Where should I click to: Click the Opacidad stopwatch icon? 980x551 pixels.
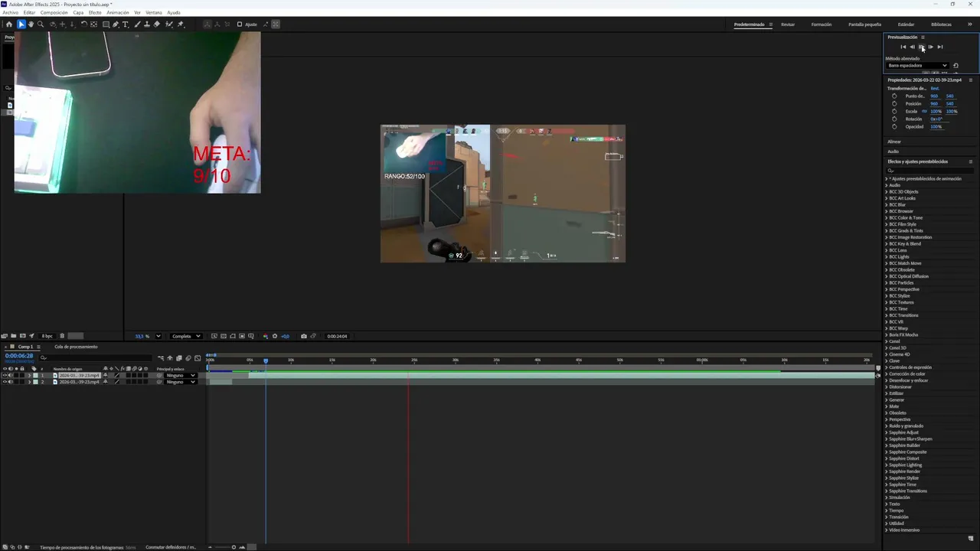[894, 126]
